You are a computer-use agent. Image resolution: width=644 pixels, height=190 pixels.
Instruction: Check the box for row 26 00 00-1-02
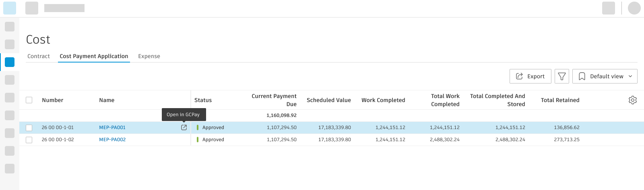(29, 140)
